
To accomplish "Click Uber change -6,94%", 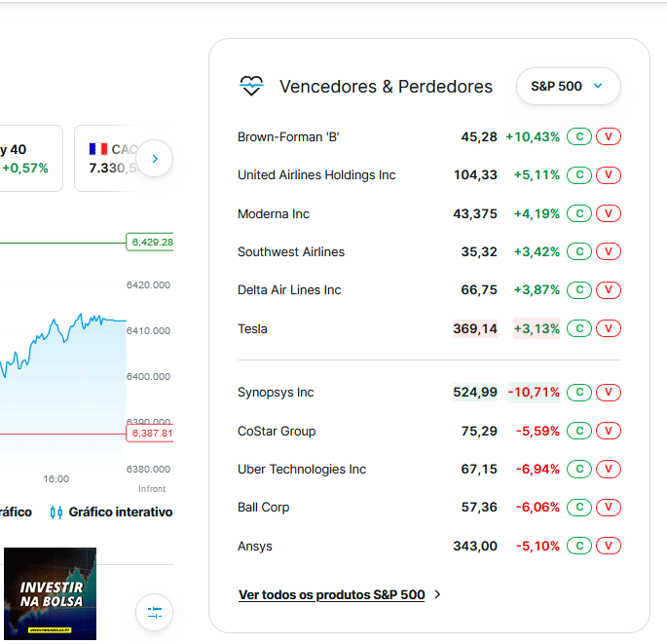I will pyautogui.click(x=537, y=469).
